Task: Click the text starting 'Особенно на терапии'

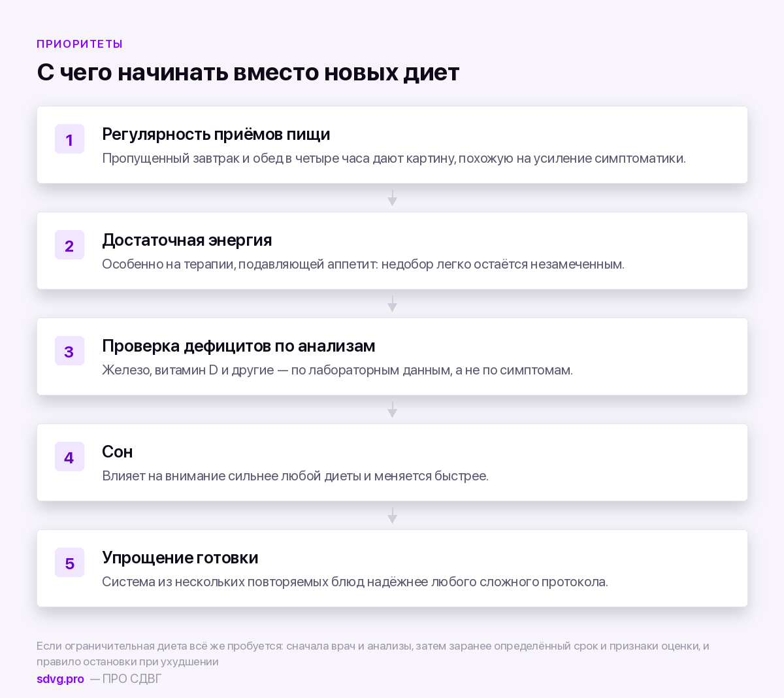Action: coord(363,264)
